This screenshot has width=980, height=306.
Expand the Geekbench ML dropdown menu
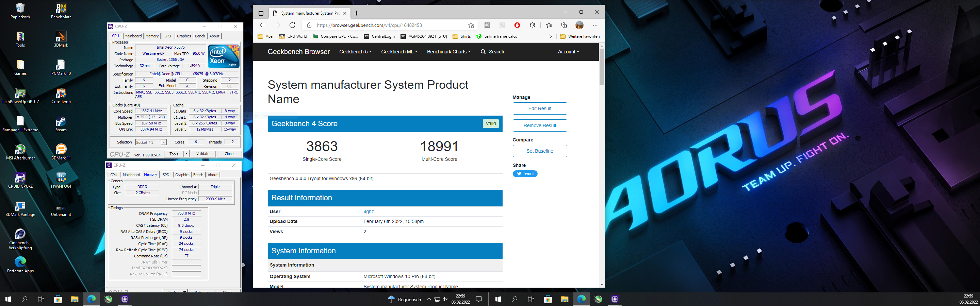[399, 52]
